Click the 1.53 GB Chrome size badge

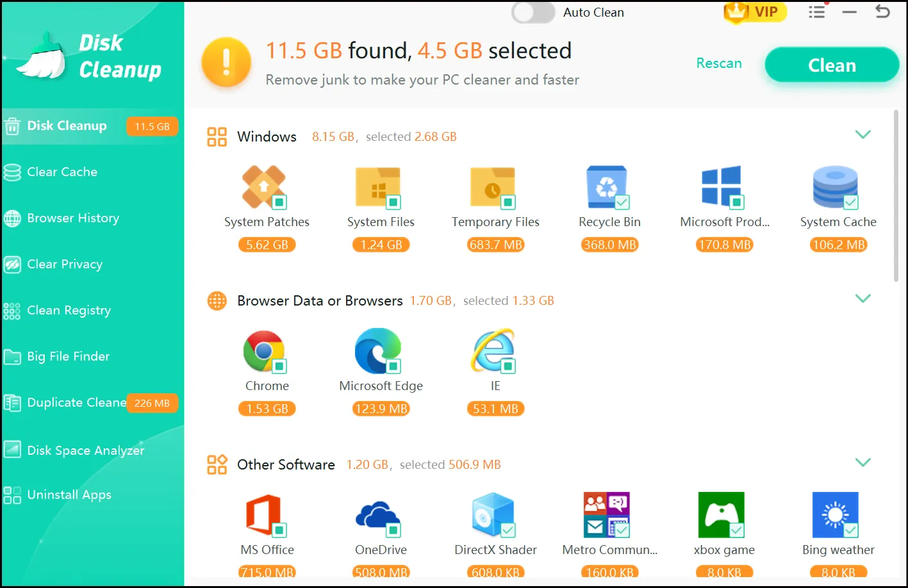pyautogui.click(x=267, y=409)
